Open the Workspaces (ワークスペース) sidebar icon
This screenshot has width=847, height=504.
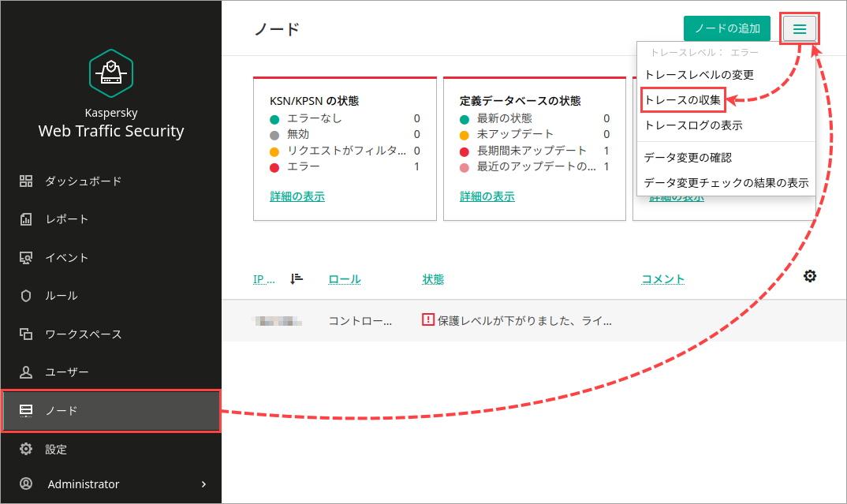click(26, 334)
